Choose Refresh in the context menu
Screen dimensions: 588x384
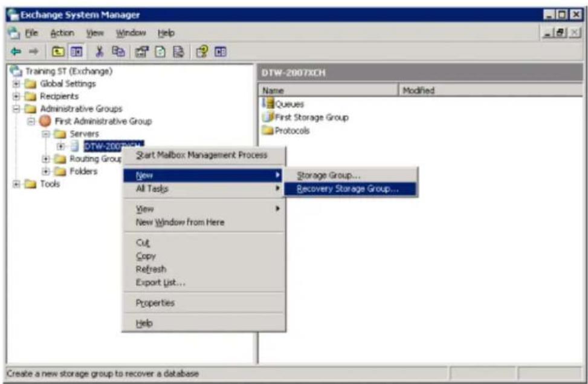click(204, 269)
